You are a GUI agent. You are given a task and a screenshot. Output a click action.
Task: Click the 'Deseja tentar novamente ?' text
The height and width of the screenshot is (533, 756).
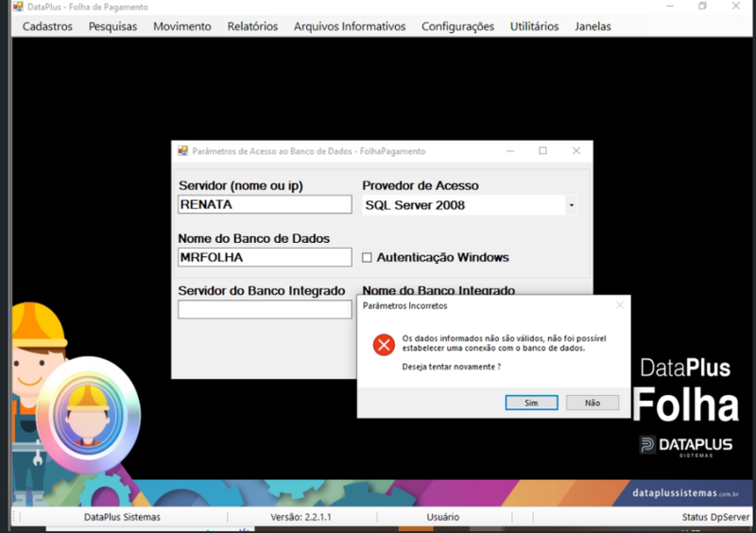click(x=452, y=367)
